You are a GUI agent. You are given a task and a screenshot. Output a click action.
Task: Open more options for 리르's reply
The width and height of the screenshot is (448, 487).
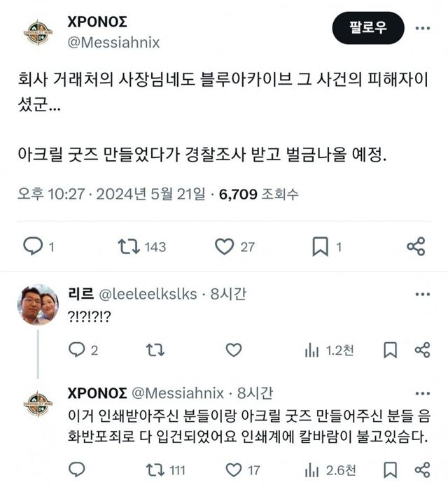click(x=423, y=295)
